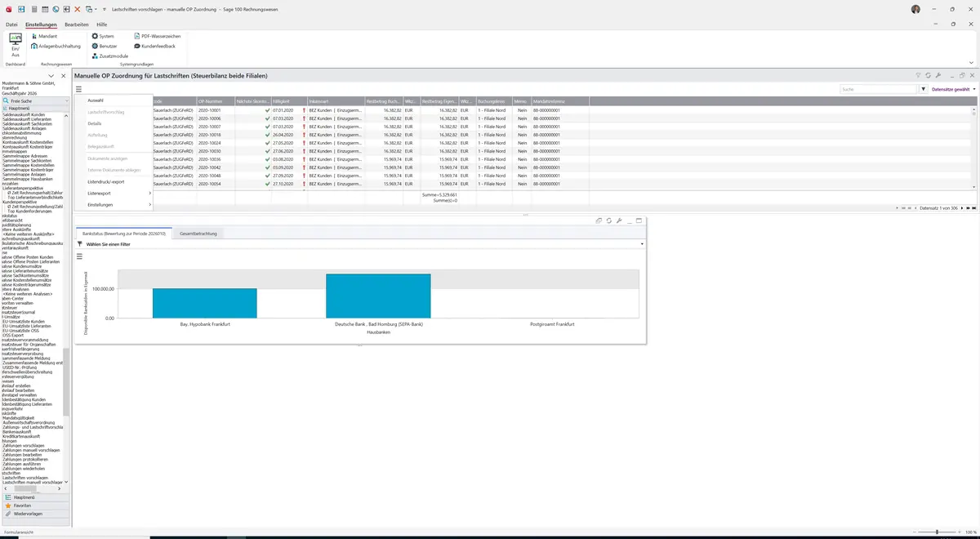This screenshot has height=539, width=980.
Task: Open Anlagenbuchhaltung in the ribbon
Action: point(56,47)
